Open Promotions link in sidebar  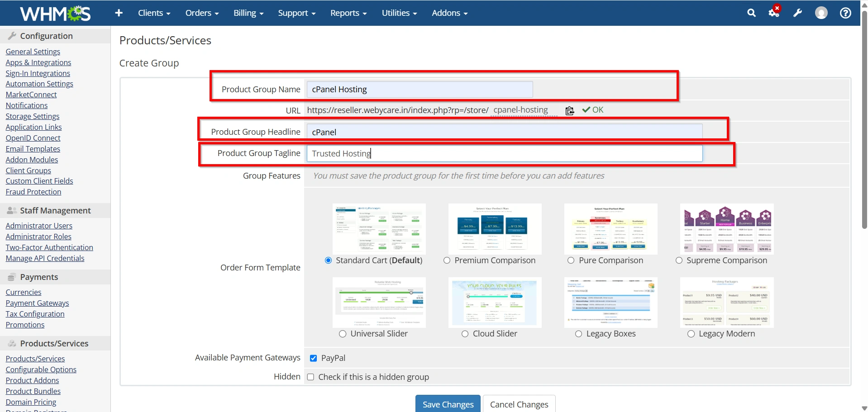click(25, 325)
